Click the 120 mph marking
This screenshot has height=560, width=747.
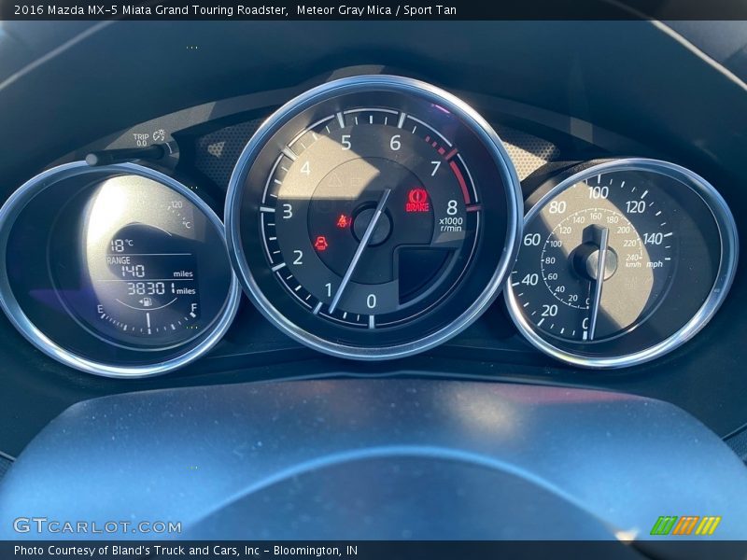pyautogui.click(x=635, y=206)
